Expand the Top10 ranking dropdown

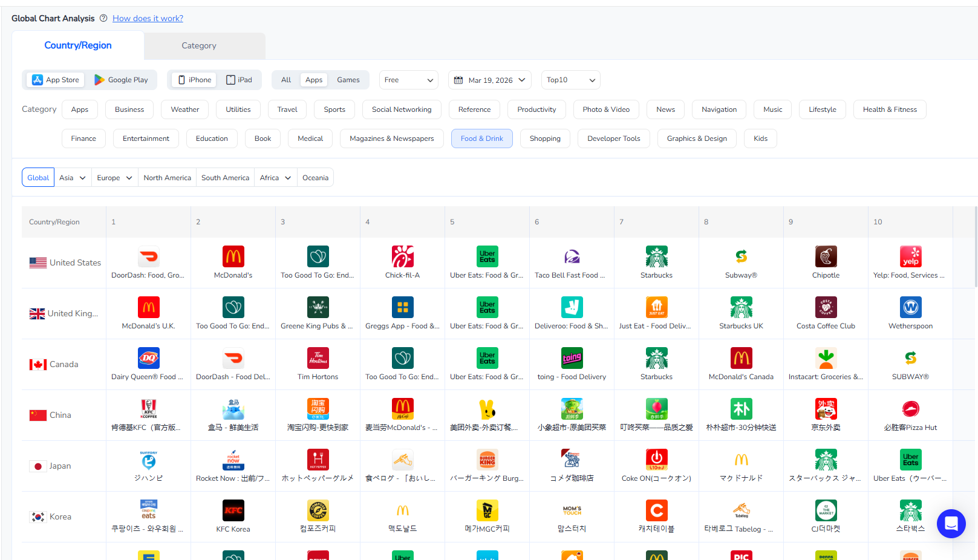coord(570,79)
